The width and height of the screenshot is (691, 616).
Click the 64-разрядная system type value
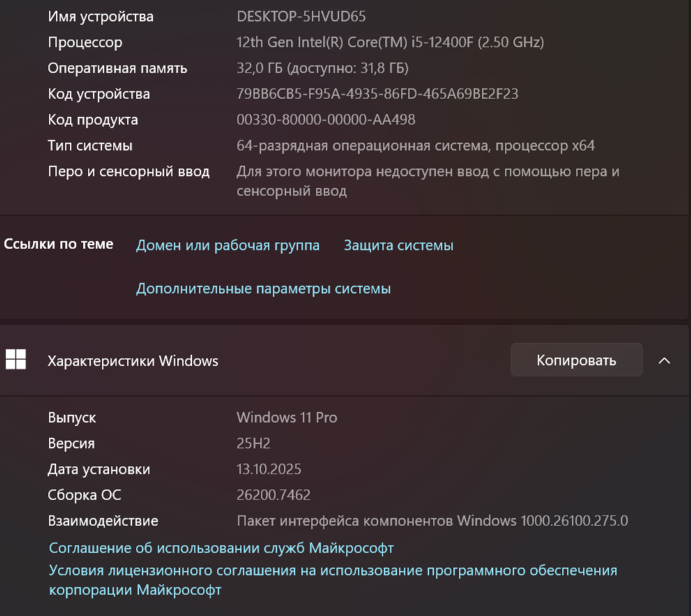point(416,146)
